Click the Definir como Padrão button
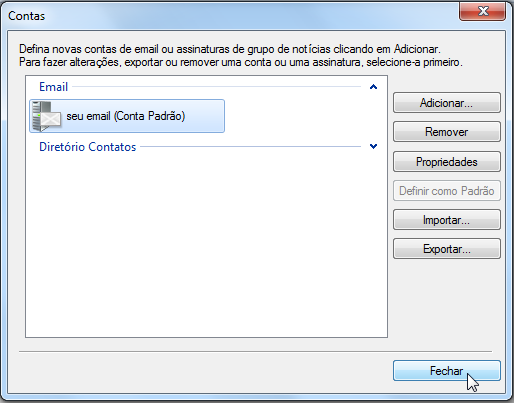This screenshot has height=403, width=514. click(x=447, y=191)
